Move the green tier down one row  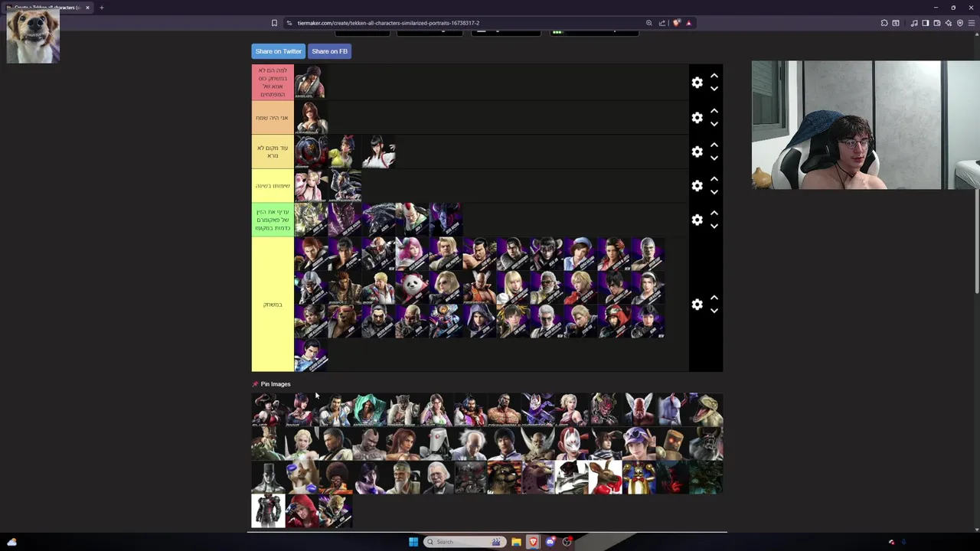714,226
